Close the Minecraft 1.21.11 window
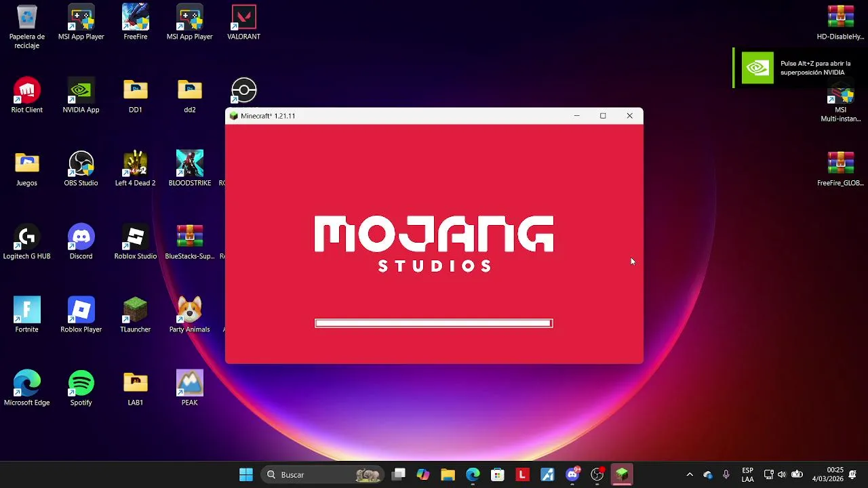 point(629,116)
